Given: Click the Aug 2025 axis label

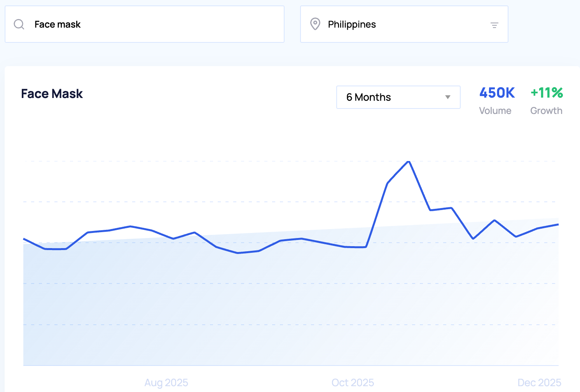Looking at the screenshot, I should pos(166,383).
